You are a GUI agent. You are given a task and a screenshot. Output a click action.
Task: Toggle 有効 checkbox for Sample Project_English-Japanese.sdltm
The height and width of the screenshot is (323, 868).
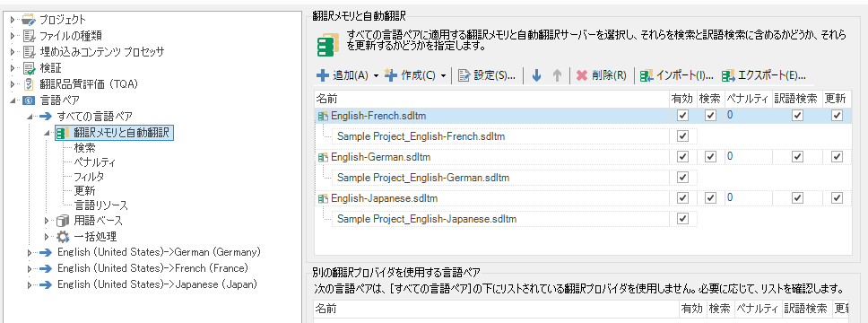(x=683, y=219)
